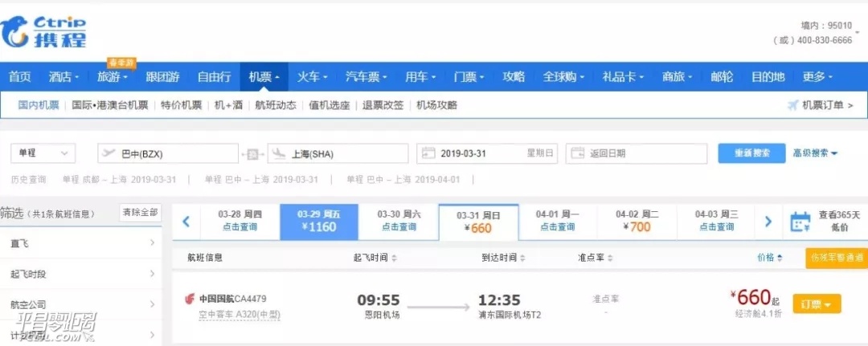This screenshot has height=346, width=868.
Task: Open the 火车 navigation dropdown
Action: coord(312,77)
